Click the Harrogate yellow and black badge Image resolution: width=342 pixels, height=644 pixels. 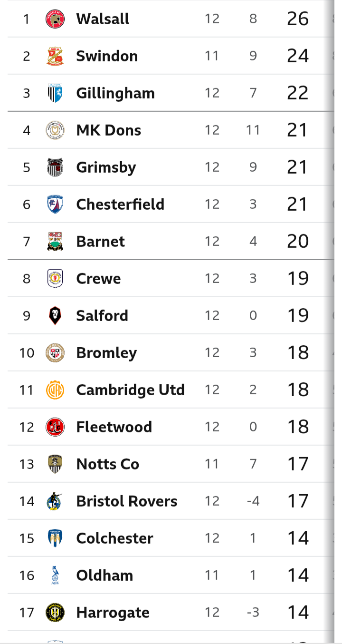(x=55, y=613)
